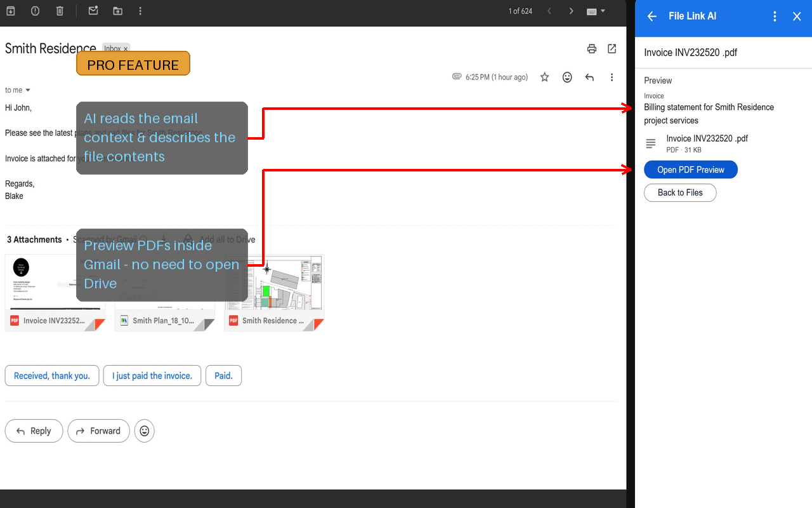
Task: Close the File Link AI side panel
Action: (x=797, y=17)
